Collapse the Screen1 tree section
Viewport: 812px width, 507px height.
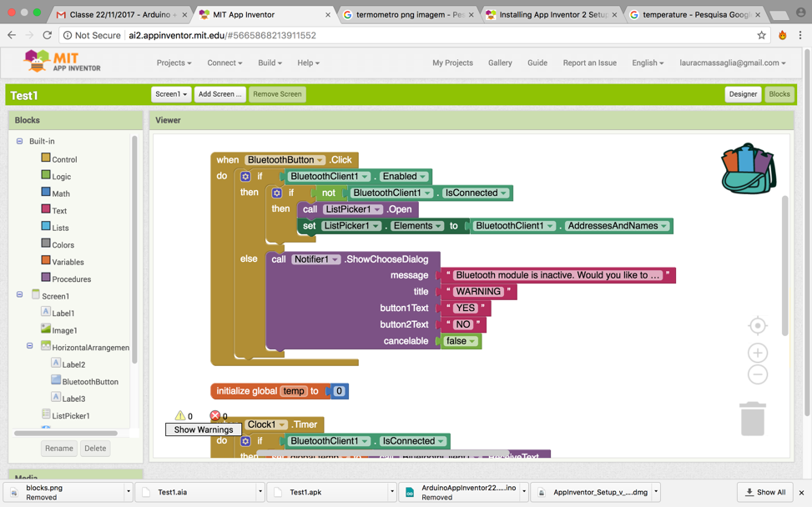(x=20, y=294)
